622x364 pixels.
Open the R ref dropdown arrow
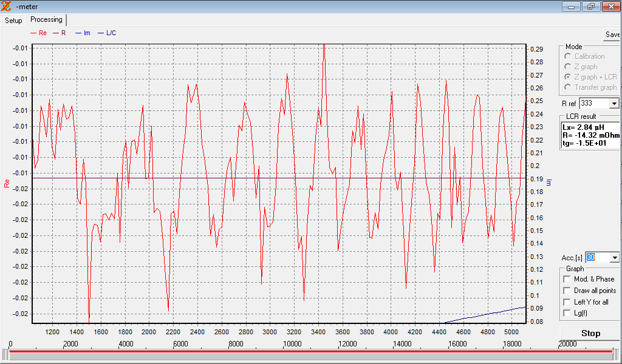click(x=614, y=103)
